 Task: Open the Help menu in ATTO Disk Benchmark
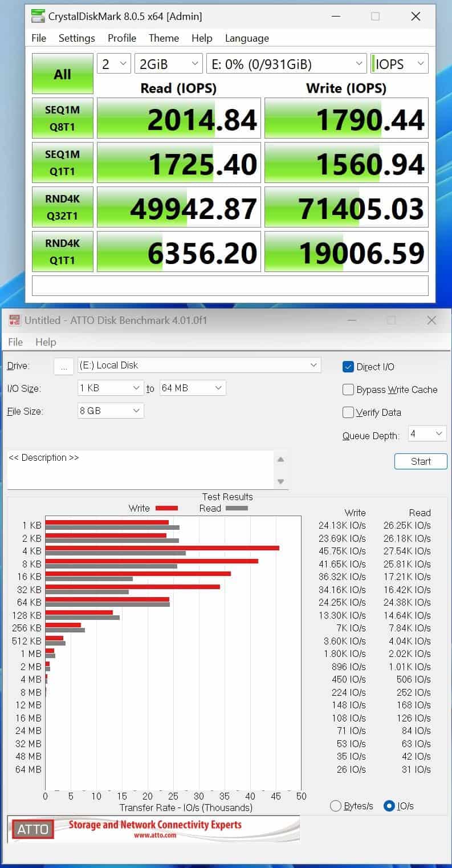tap(46, 342)
